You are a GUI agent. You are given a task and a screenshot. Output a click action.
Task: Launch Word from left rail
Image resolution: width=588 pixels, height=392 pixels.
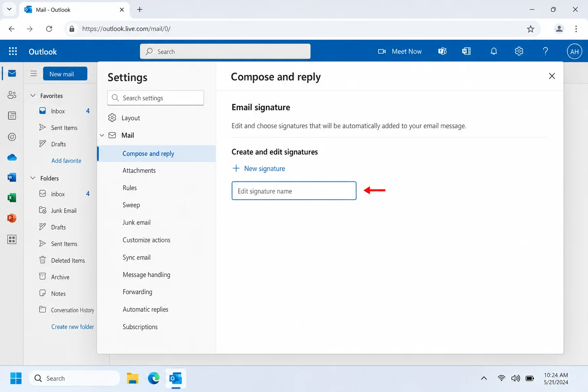tap(12, 177)
